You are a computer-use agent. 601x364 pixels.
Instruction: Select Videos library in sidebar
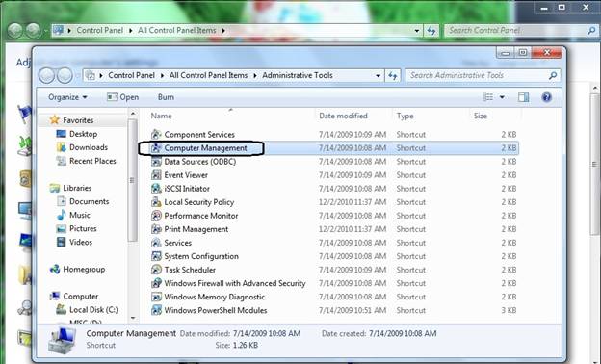[81, 242]
